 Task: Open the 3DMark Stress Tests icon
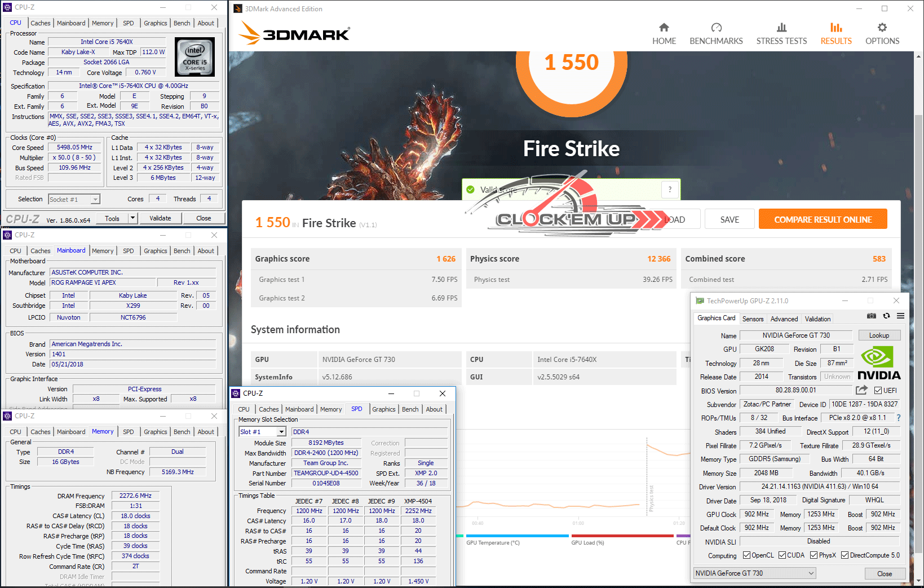pyautogui.click(x=781, y=28)
